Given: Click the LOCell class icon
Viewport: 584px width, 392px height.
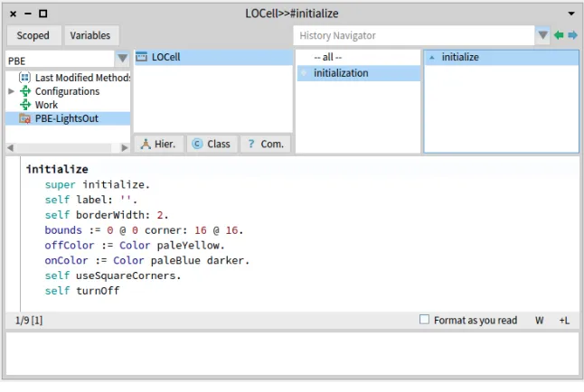Looking at the screenshot, I should pyautogui.click(x=142, y=57).
